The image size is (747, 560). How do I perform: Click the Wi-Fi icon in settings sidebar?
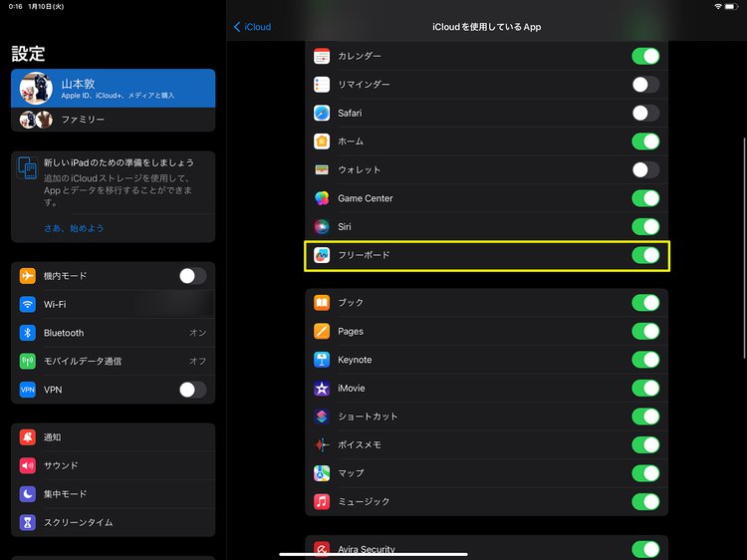(x=28, y=304)
